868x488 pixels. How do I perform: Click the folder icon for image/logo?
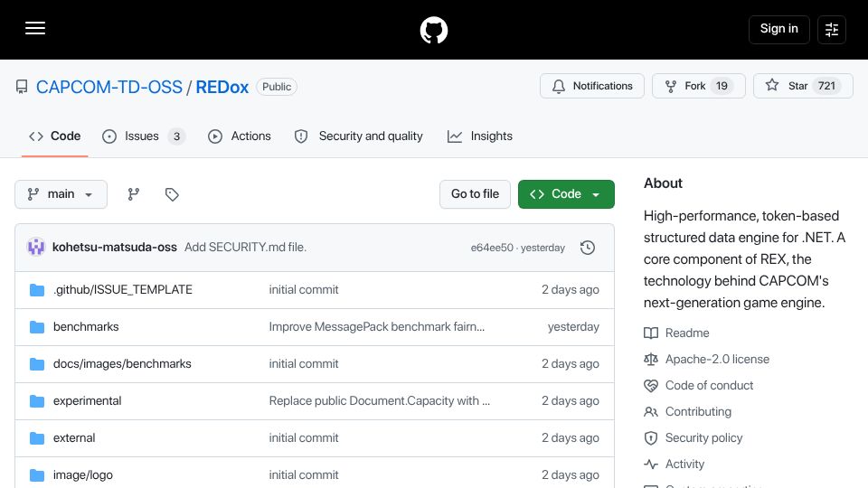pyautogui.click(x=37, y=475)
